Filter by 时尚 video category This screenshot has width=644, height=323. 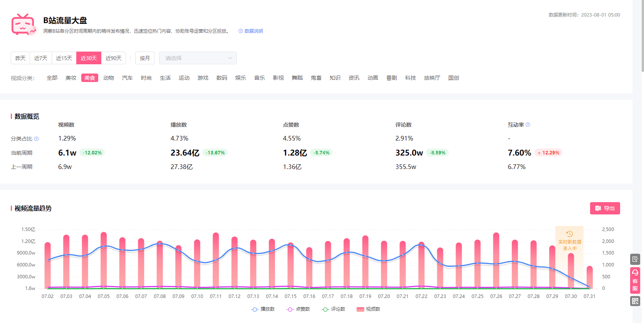146,78
